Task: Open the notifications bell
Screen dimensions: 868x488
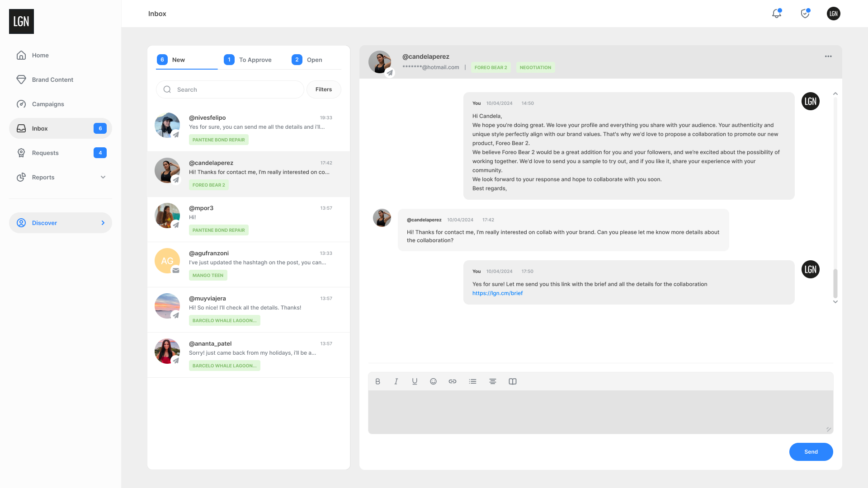Action: [777, 14]
